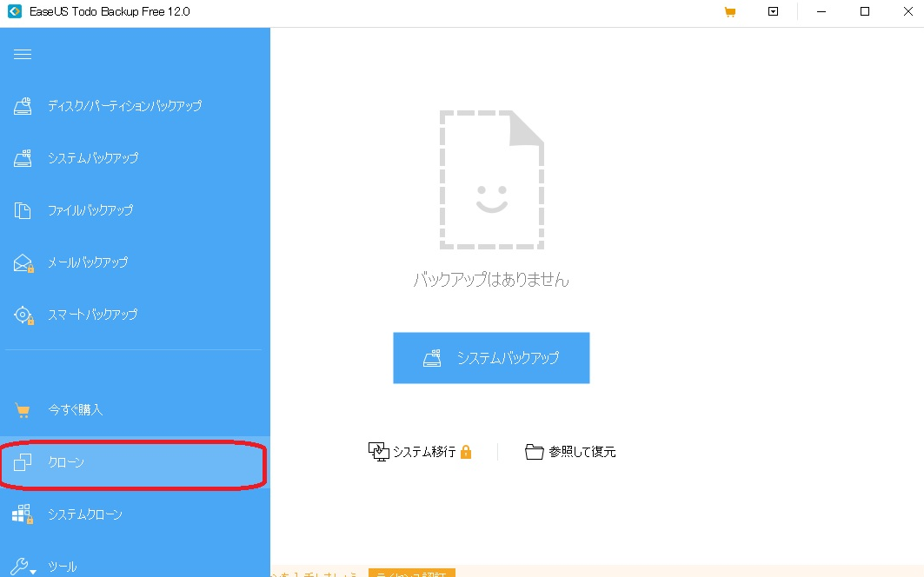Click the バックアップはありません text
Viewport: 924px width, 577px height.
pyautogui.click(x=491, y=279)
